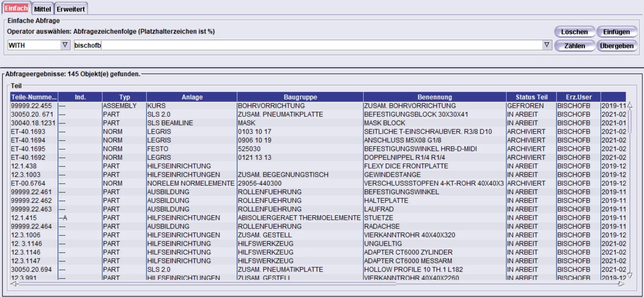The width and height of the screenshot is (644, 297).
Task: Click the Benennung column header
Action: coord(434,97)
